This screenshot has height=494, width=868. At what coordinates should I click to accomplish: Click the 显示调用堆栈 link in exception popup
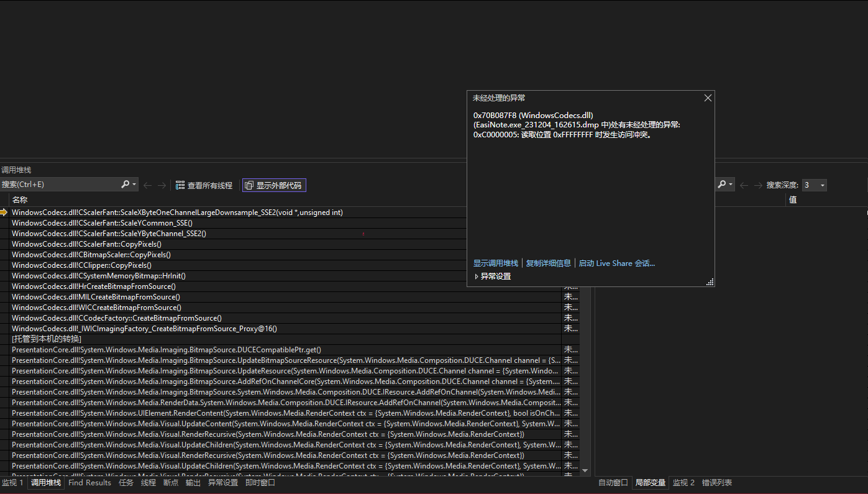495,263
